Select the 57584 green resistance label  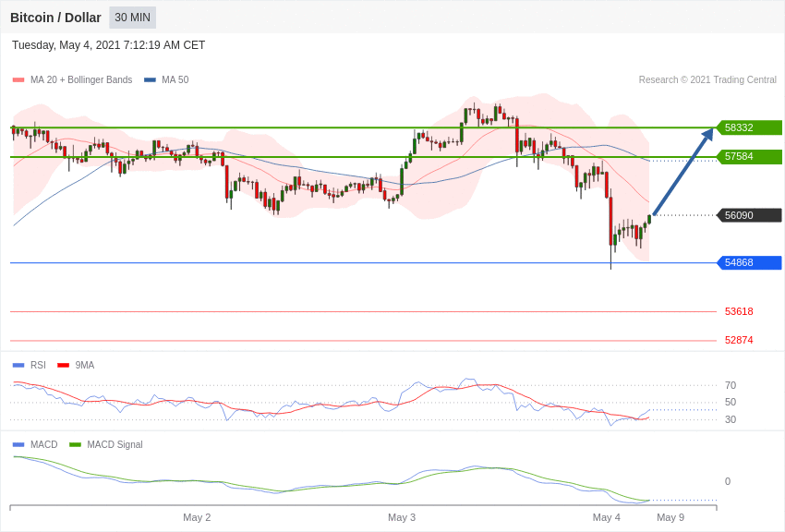750,157
